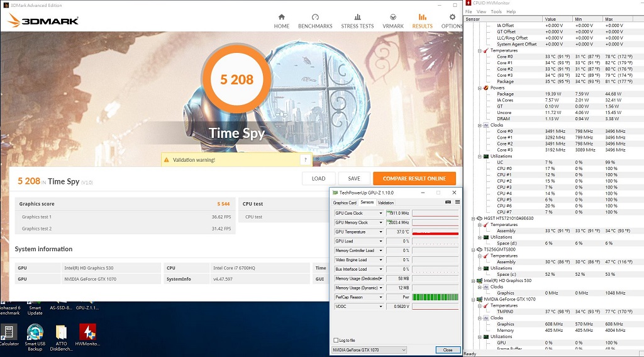Click the Intel Core i7 6700HQ CPU field

260,268
